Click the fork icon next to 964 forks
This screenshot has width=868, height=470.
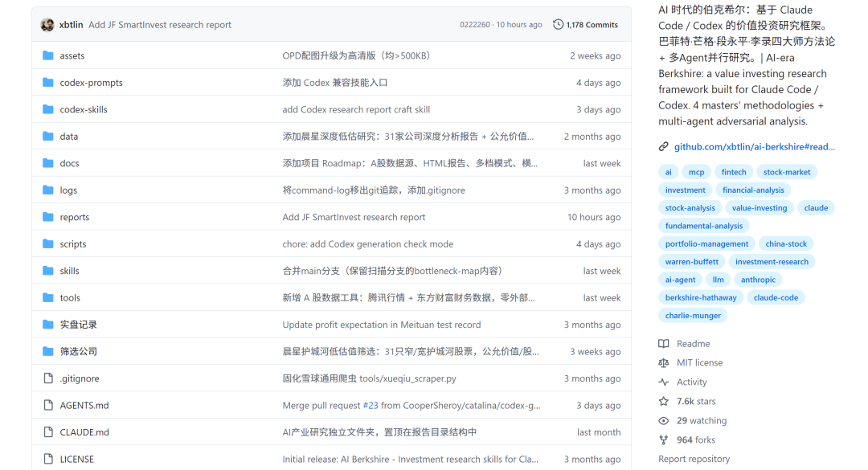click(663, 440)
